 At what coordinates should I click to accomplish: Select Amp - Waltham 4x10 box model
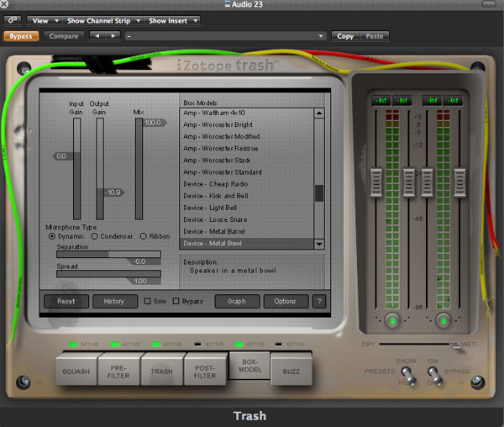click(x=246, y=113)
